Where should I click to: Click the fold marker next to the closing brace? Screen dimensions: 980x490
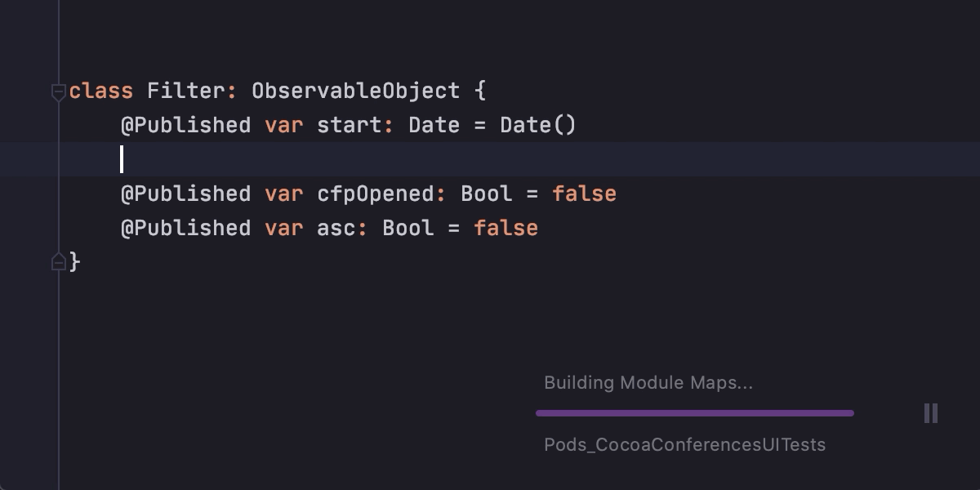click(x=58, y=261)
